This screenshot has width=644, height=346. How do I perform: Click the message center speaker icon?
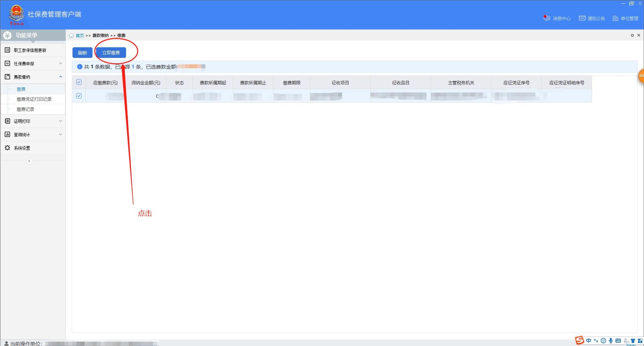(x=547, y=18)
